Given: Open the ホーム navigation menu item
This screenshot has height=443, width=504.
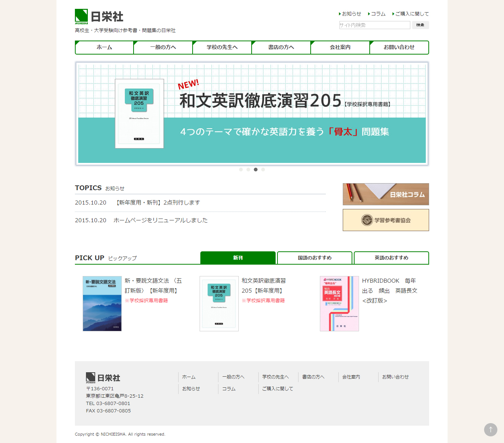Looking at the screenshot, I should tap(104, 48).
